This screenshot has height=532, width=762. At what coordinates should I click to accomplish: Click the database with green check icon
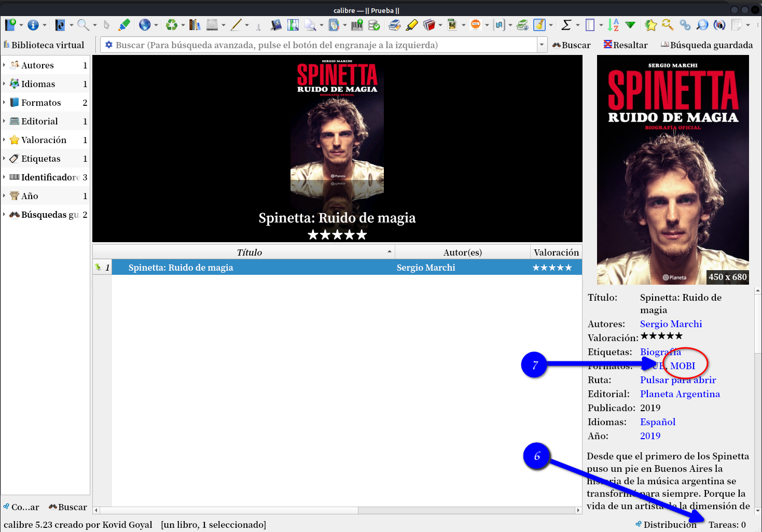tap(374, 24)
